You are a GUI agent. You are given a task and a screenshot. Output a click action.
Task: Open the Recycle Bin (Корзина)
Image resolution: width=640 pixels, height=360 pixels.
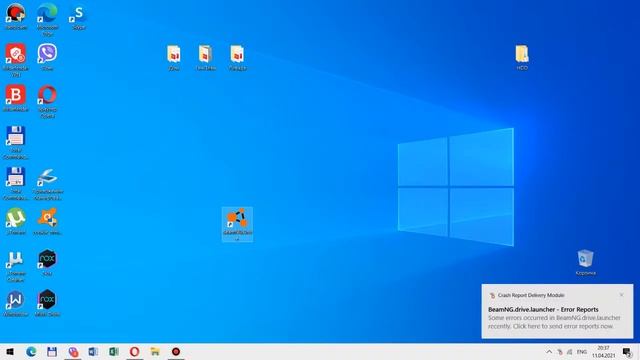pos(585,262)
